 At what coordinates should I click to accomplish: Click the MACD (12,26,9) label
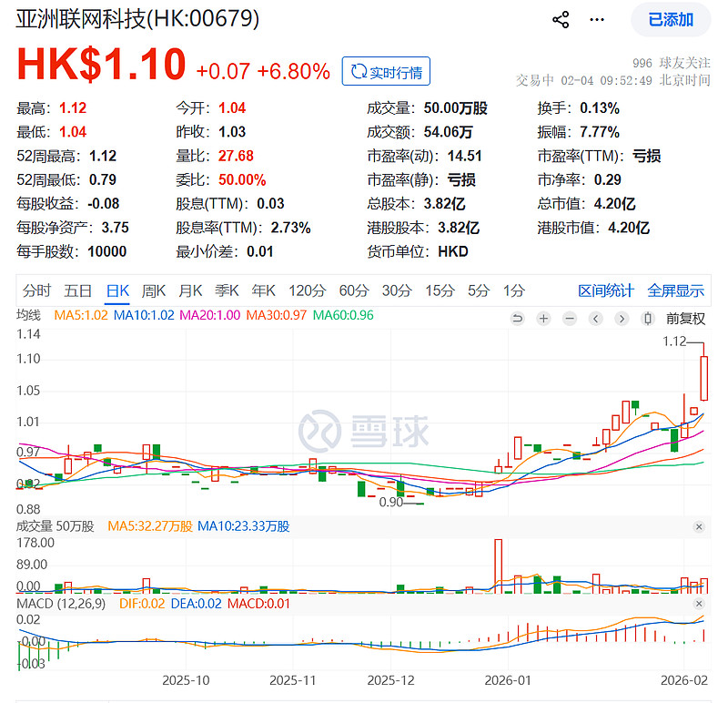[61, 604]
